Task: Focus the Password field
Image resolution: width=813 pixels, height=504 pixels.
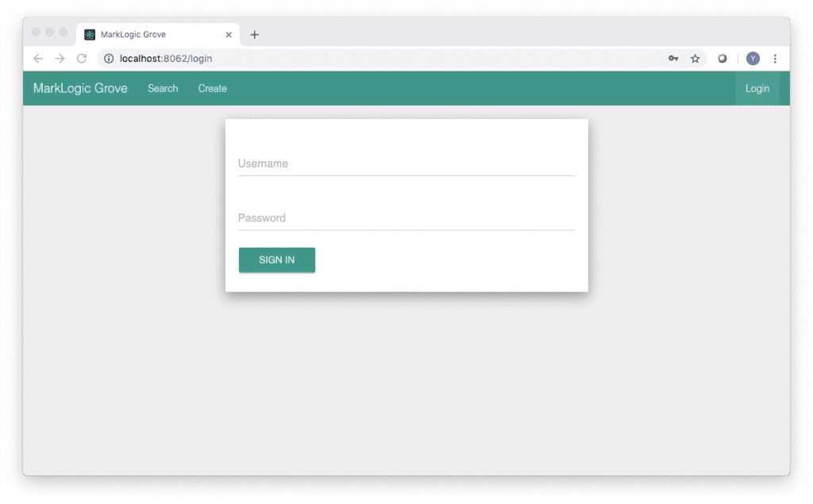Action: [406, 218]
